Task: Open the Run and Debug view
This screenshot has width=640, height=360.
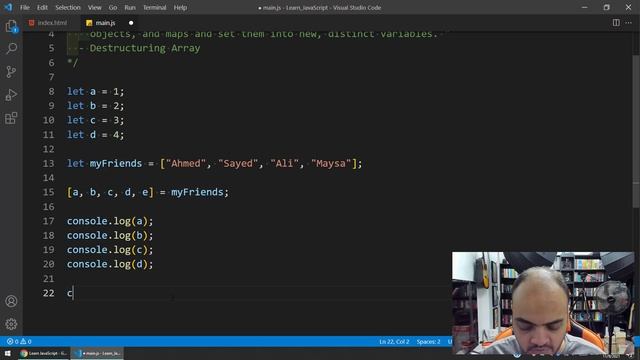Action: [11, 95]
